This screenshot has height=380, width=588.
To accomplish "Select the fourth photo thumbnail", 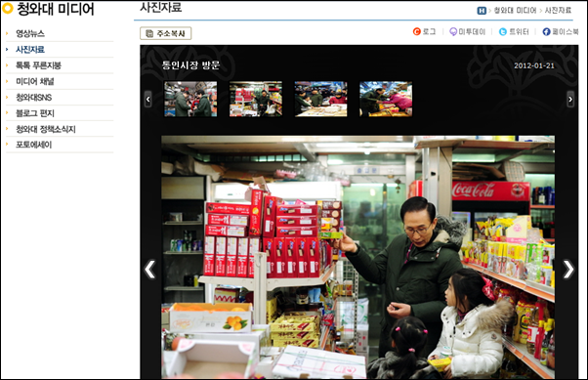I will pos(386,99).
